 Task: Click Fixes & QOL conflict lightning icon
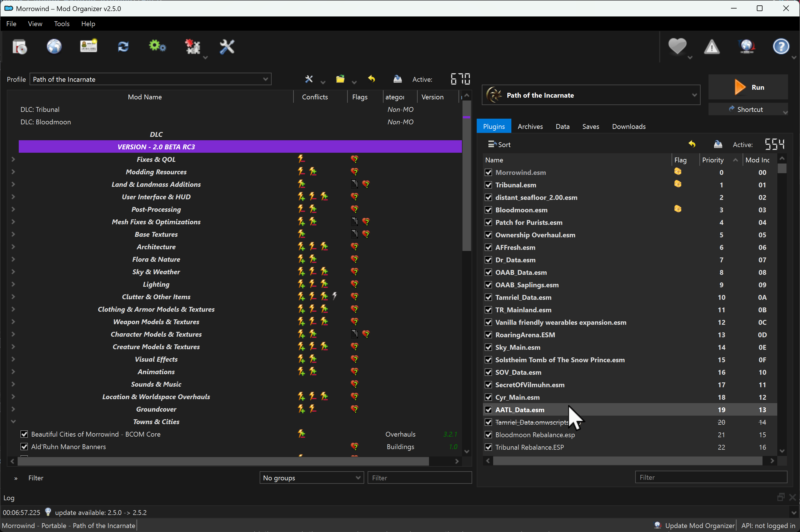301,159
